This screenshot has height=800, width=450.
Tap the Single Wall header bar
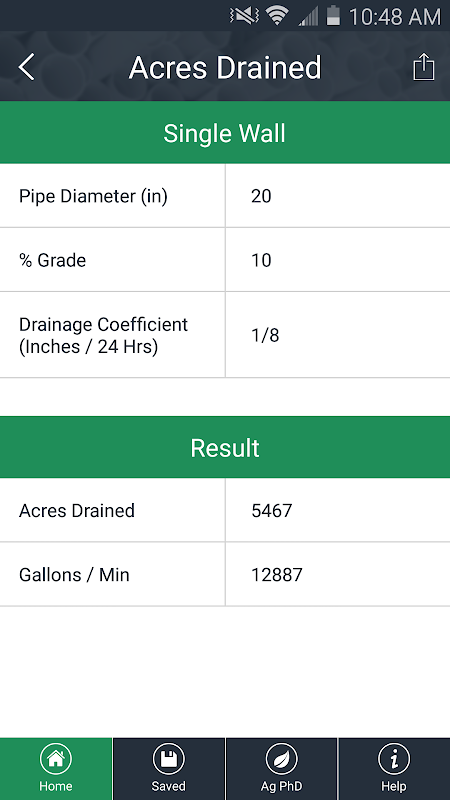[x=225, y=133]
